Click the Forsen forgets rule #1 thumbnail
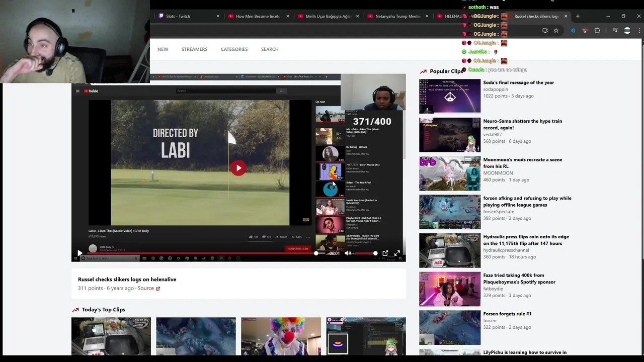 click(x=450, y=327)
